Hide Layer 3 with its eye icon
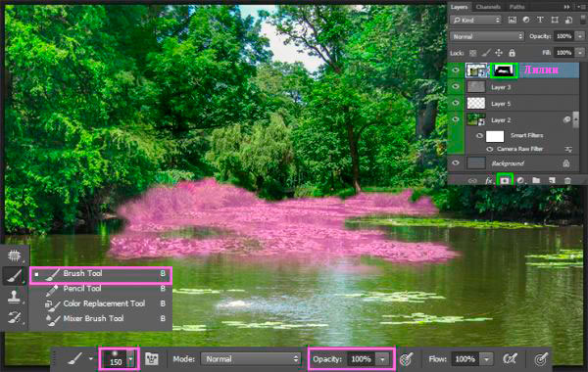588x372 pixels. click(456, 87)
